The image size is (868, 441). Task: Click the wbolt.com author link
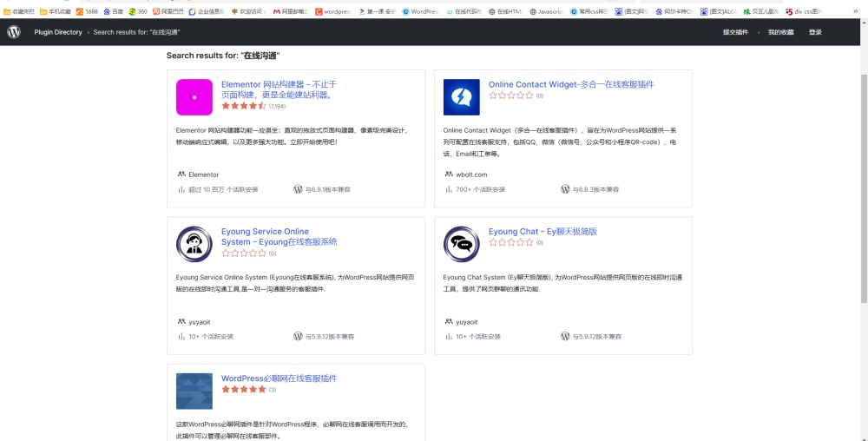pos(471,174)
